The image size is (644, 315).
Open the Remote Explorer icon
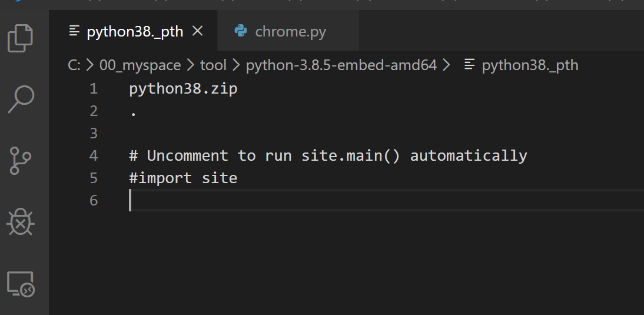pos(21,284)
